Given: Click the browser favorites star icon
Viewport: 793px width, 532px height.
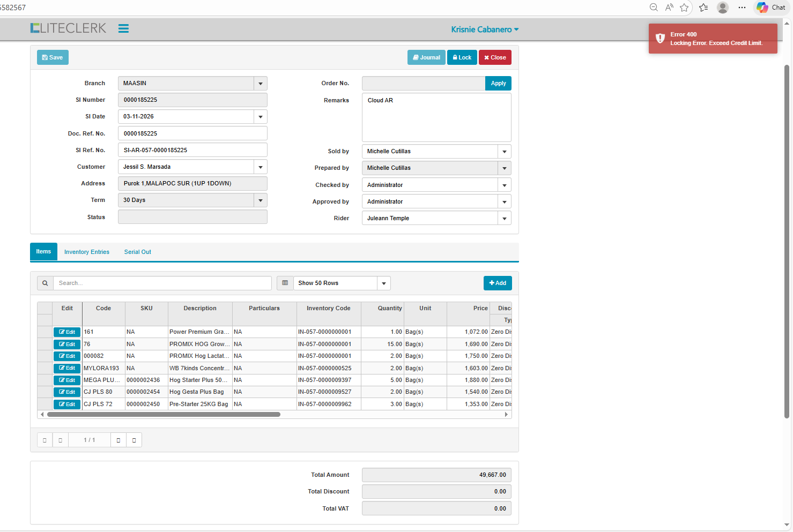Looking at the screenshot, I should 684,8.
